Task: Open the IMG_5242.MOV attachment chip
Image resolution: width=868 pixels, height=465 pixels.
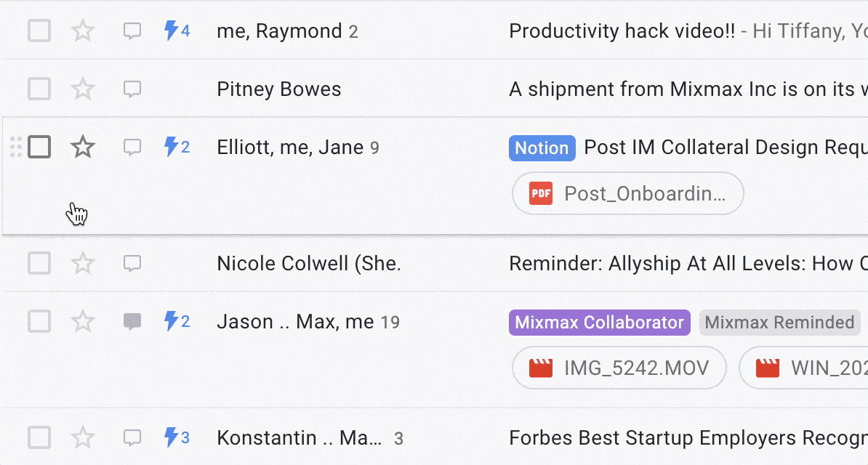Action: pyautogui.click(x=619, y=368)
